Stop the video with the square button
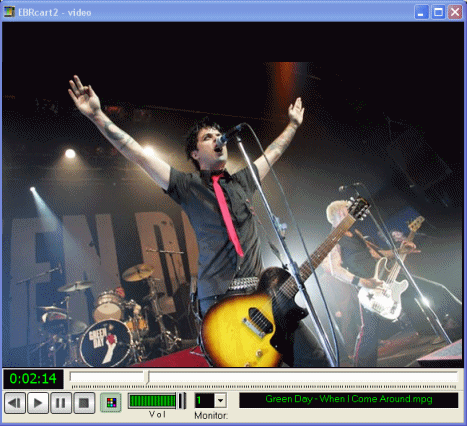 [x=84, y=403]
